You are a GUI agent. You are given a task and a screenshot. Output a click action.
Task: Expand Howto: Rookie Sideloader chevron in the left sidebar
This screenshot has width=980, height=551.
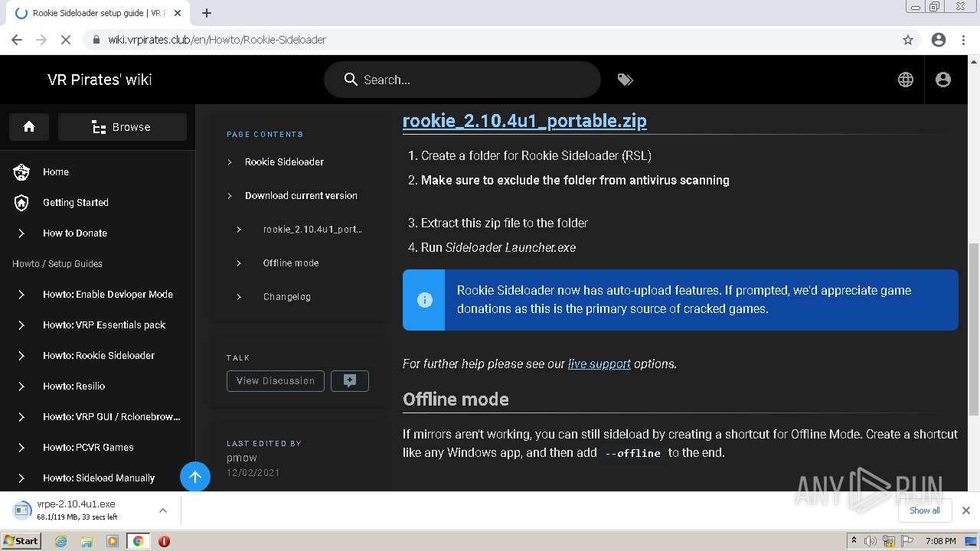click(21, 356)
